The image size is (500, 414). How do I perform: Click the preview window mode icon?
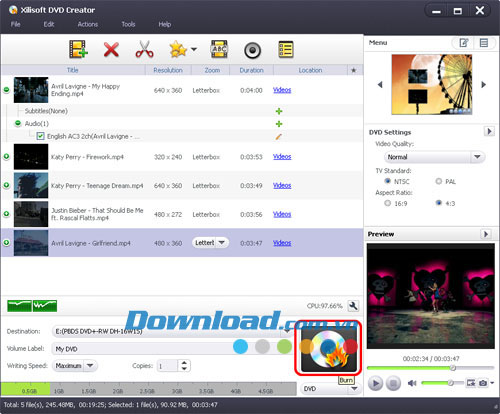pos(471,383)
